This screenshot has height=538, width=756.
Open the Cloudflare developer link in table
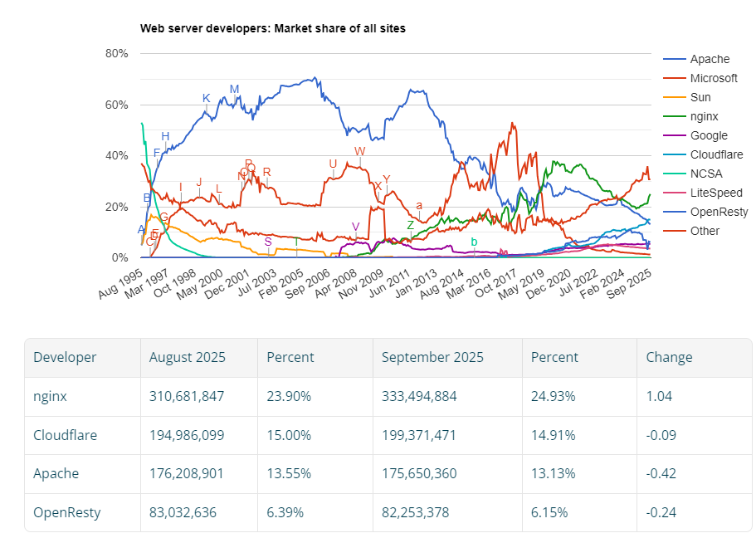coord(65,435)
